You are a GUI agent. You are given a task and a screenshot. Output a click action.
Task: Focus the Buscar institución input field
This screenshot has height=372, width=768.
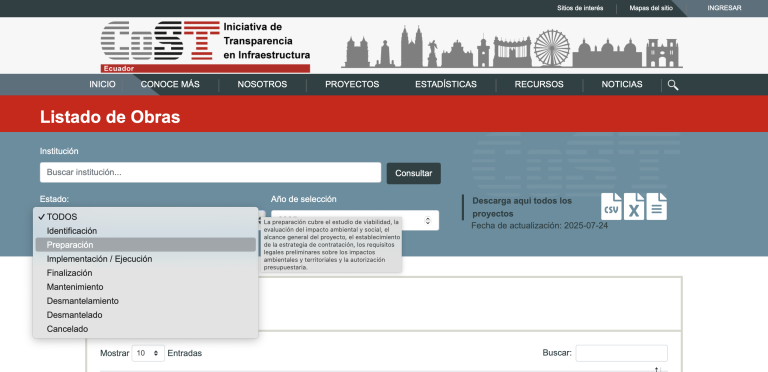point(210,172)
